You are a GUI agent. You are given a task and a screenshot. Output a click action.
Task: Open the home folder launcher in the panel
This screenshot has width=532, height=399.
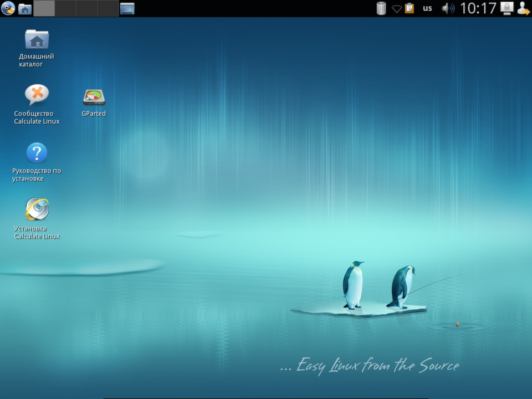(25, 8)
